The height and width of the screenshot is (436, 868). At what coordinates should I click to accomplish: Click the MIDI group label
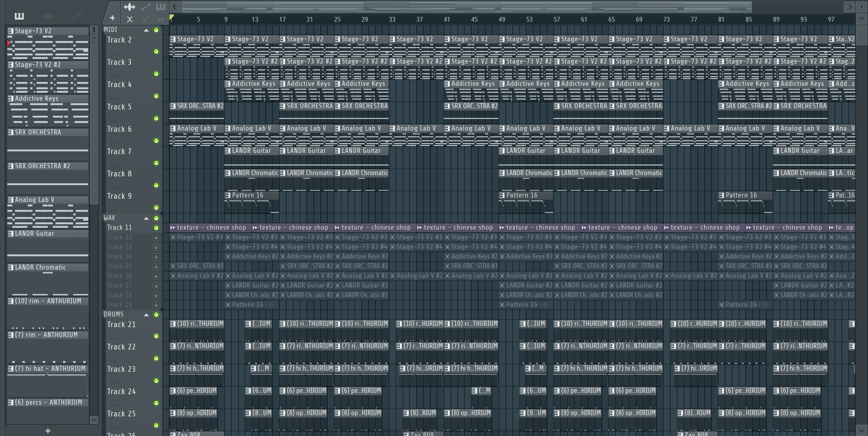pos(111,30)
